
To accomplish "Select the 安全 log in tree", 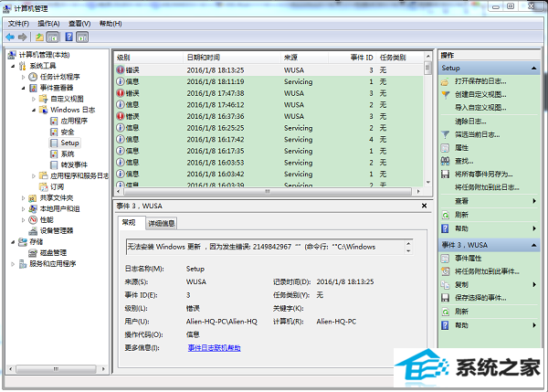I will click(x=62, y=132).
